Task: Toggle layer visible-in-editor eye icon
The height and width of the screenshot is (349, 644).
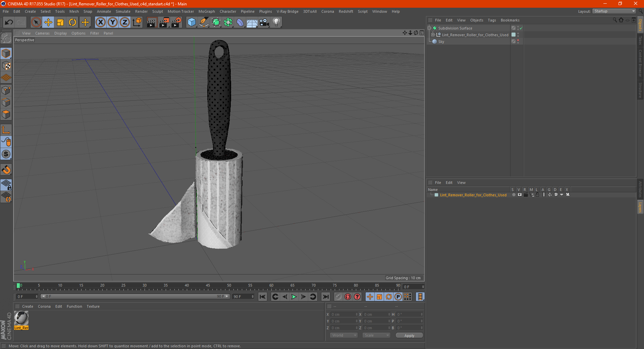Action: (520, 195)
